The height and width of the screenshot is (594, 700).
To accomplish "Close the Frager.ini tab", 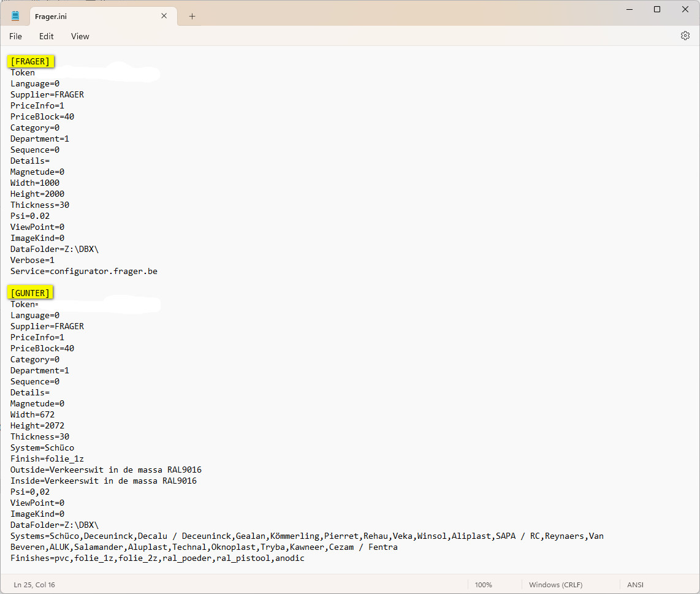I will pos(164,16).
